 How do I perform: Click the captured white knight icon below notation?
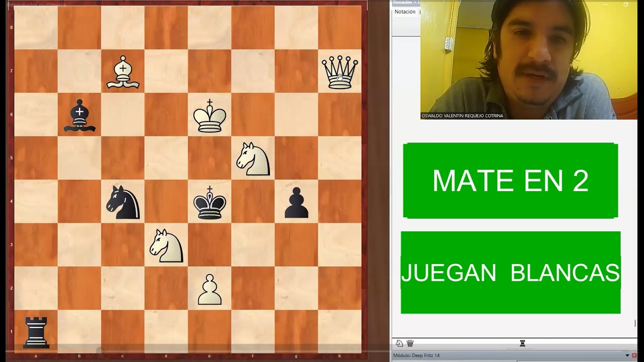399,343
